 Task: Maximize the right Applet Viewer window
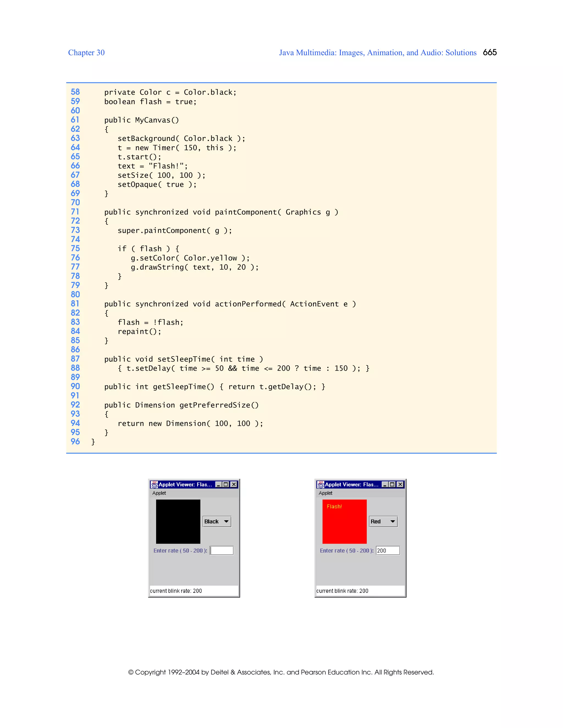click(x=392, y=484)
